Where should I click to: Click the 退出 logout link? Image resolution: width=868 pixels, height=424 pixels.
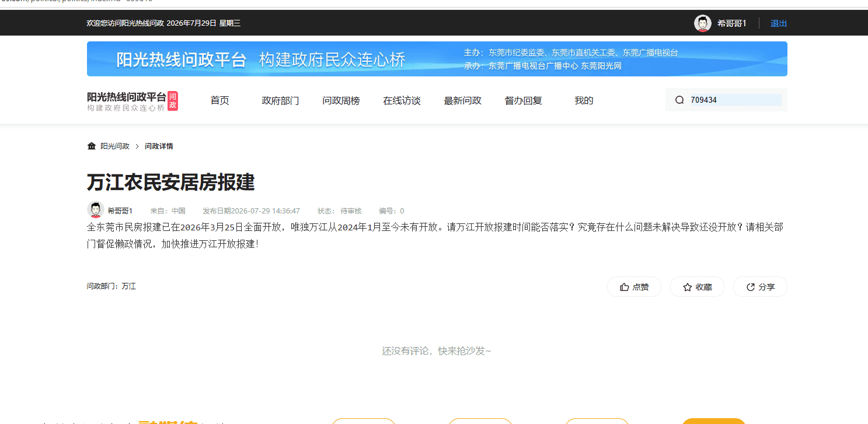pyautogui.click(x=779, y=23)
